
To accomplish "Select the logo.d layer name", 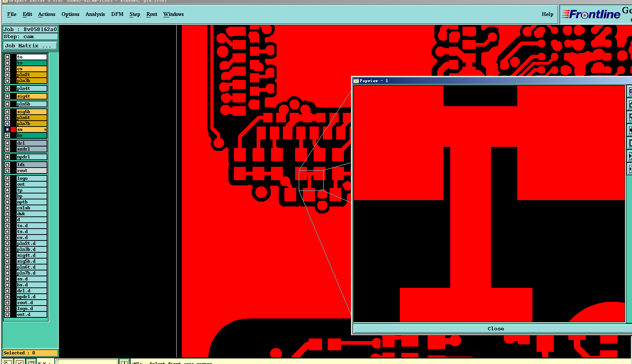I will (32, 309).
